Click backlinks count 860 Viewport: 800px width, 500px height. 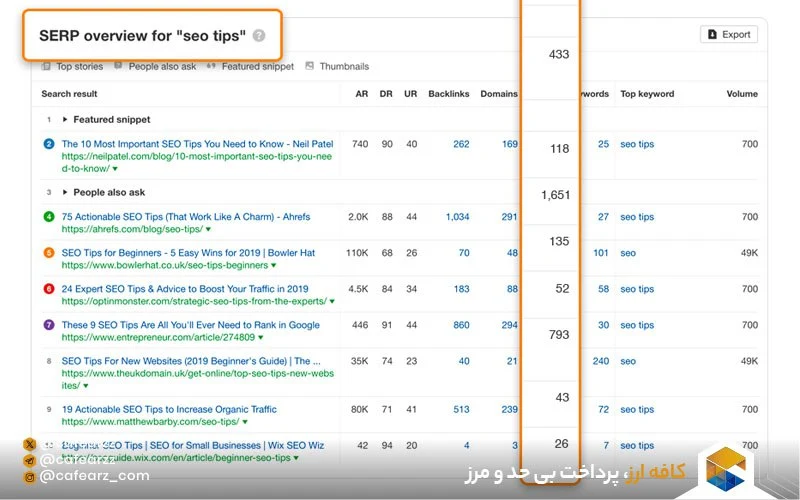coord(461,325)
